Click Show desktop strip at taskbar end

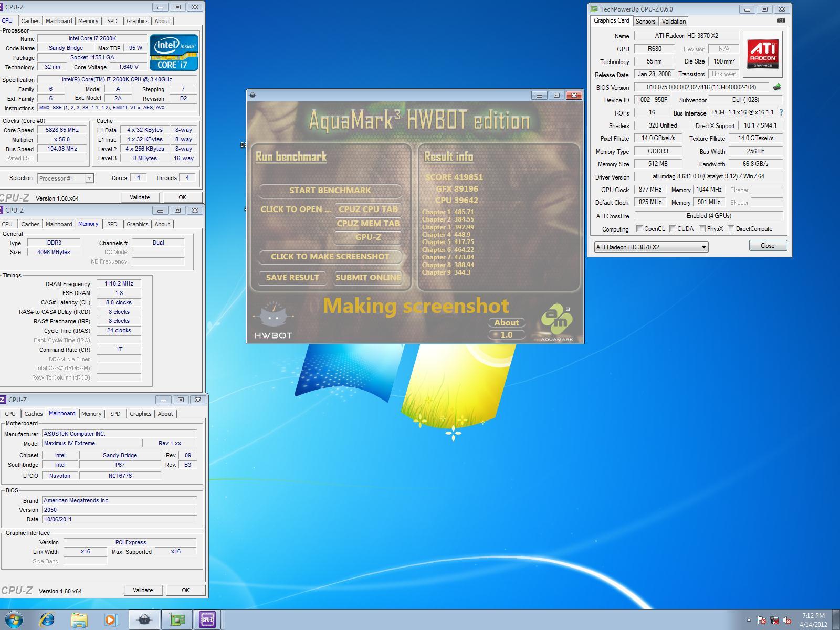pos(836,620)
